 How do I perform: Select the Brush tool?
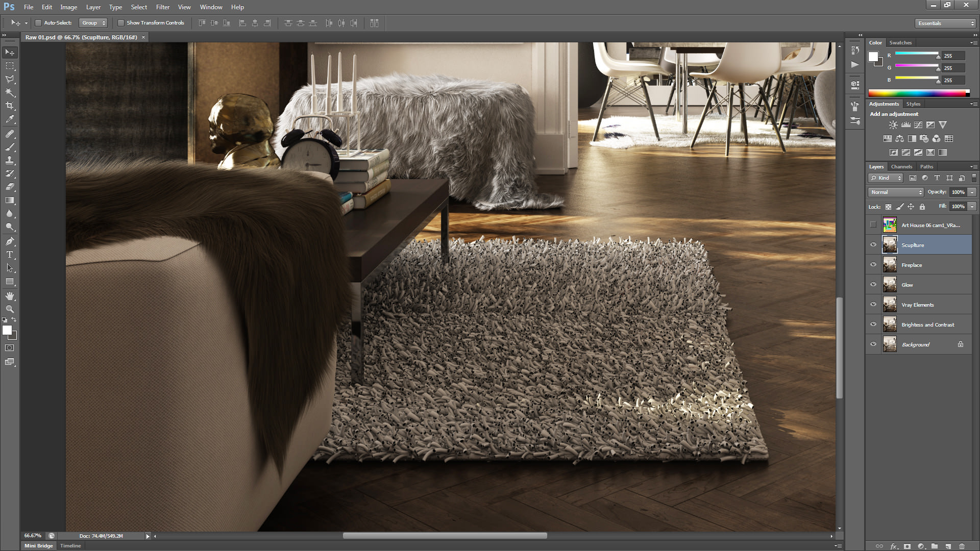coord(10,147)
